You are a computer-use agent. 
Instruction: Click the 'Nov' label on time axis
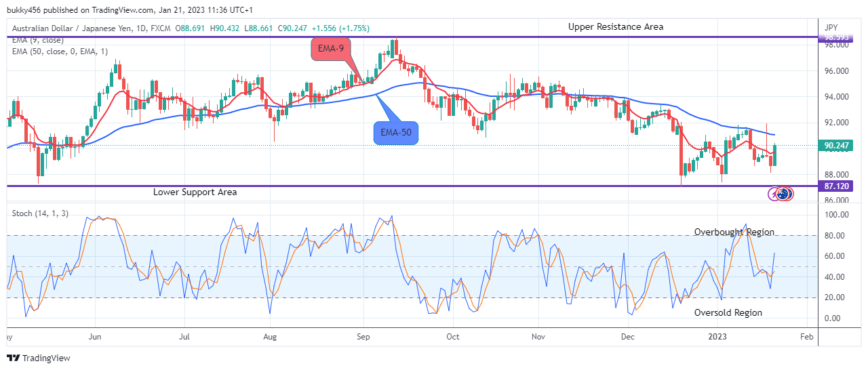click(538, 336)
